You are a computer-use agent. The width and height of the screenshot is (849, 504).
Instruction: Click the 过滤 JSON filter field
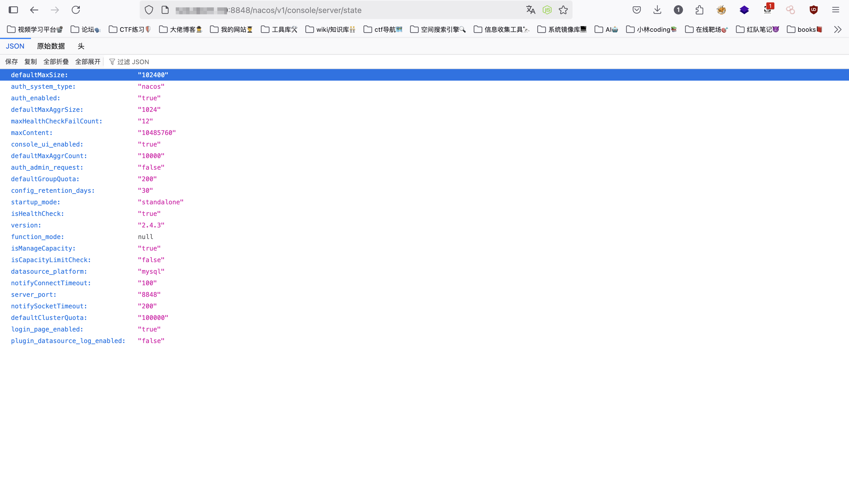click(133, 62)
